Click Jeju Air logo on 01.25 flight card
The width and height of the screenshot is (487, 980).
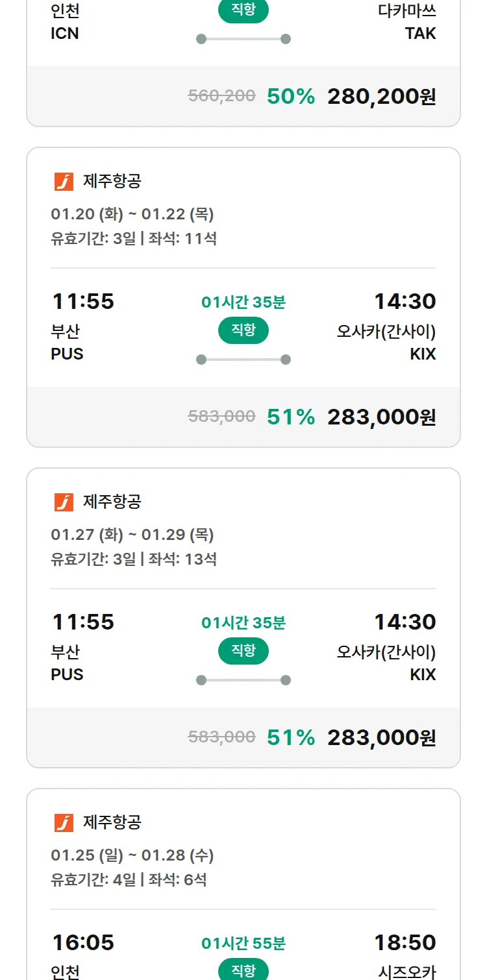click(x=64, y=823)
